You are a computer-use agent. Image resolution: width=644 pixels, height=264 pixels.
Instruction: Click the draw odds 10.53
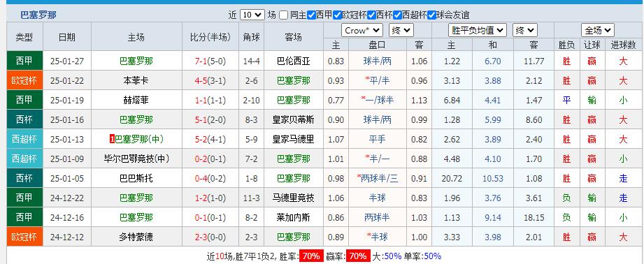click(x=492, y=178)
